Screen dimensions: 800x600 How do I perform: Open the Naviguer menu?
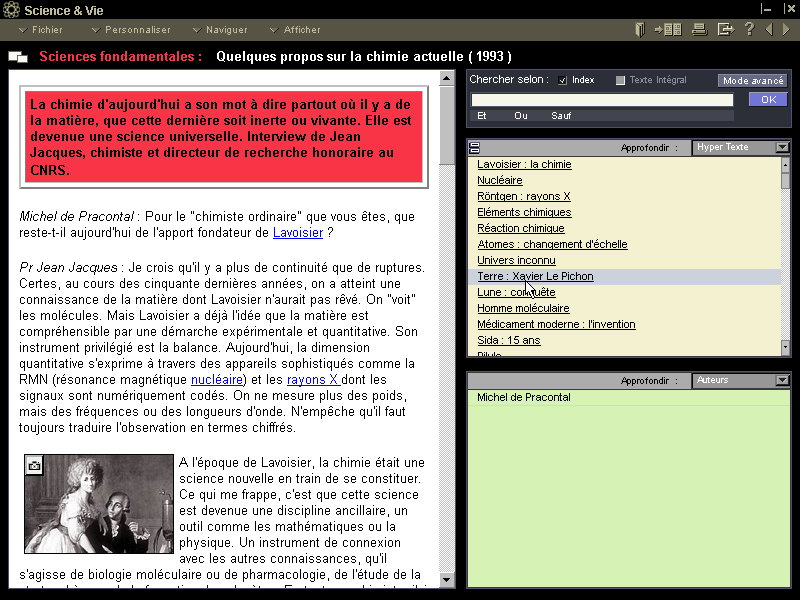[220, 30]
